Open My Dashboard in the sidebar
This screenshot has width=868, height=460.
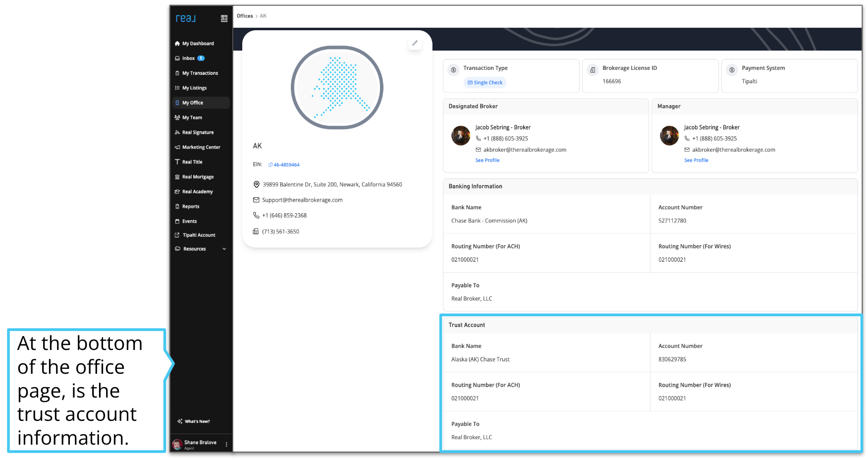(198, 44)
